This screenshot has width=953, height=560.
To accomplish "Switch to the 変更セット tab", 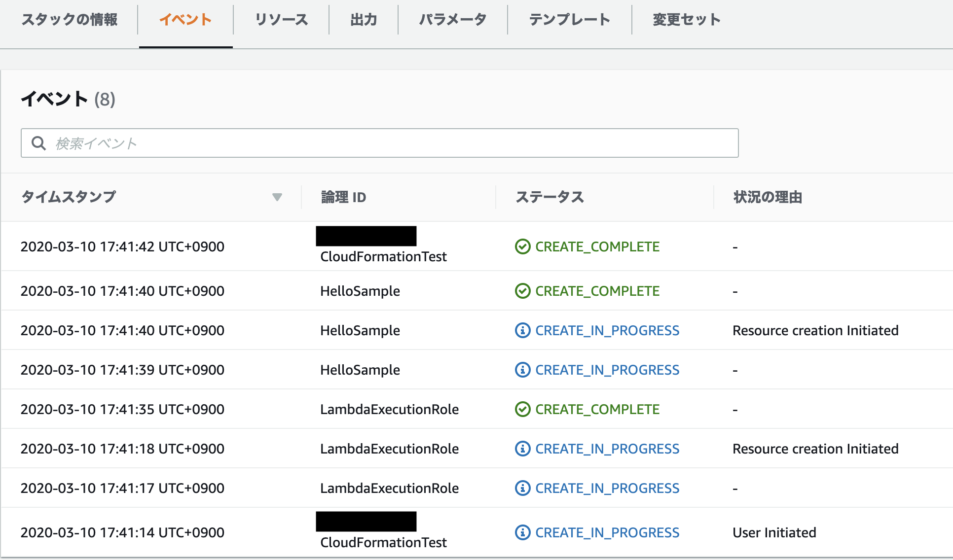I will coord(687,20).
